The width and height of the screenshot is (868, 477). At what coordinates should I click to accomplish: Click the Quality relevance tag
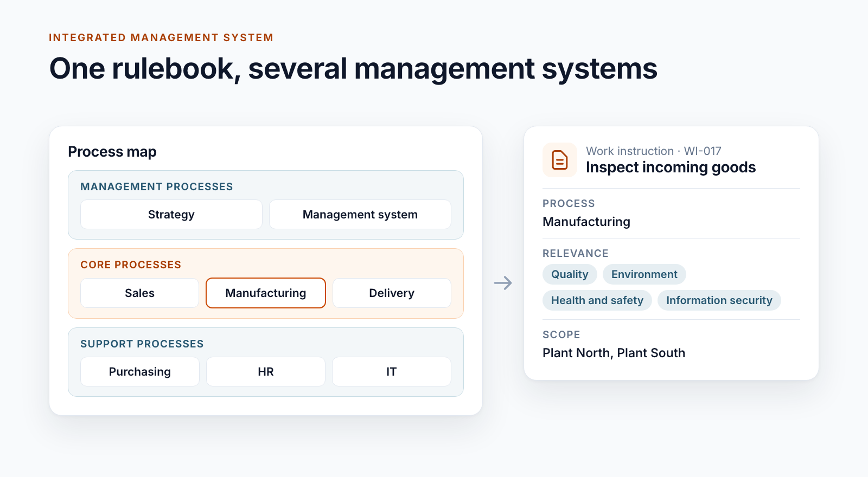(x=570, y=274)
